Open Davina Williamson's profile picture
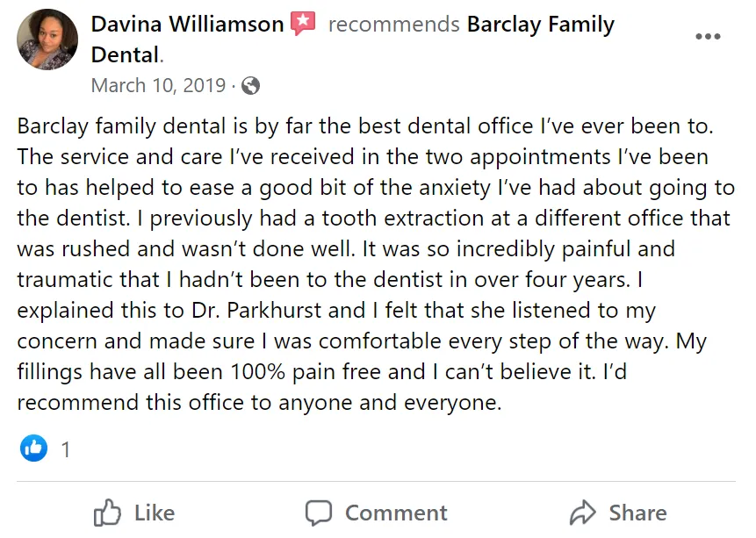 (47, 40)
